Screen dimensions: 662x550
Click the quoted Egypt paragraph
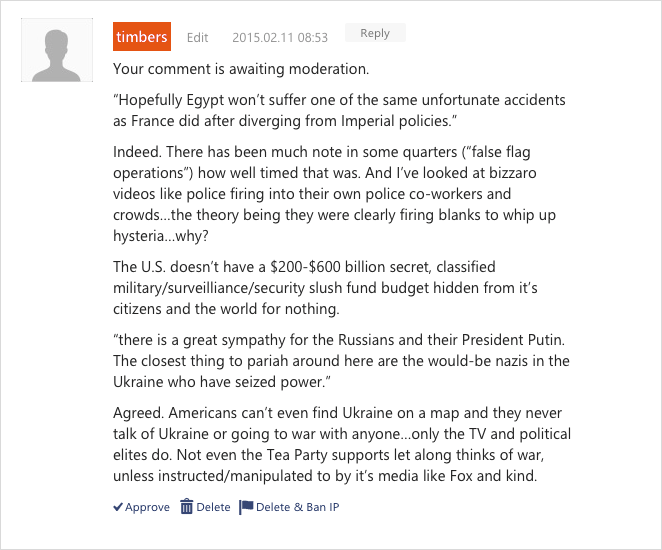pyautogui.click(x=339, y=110)
